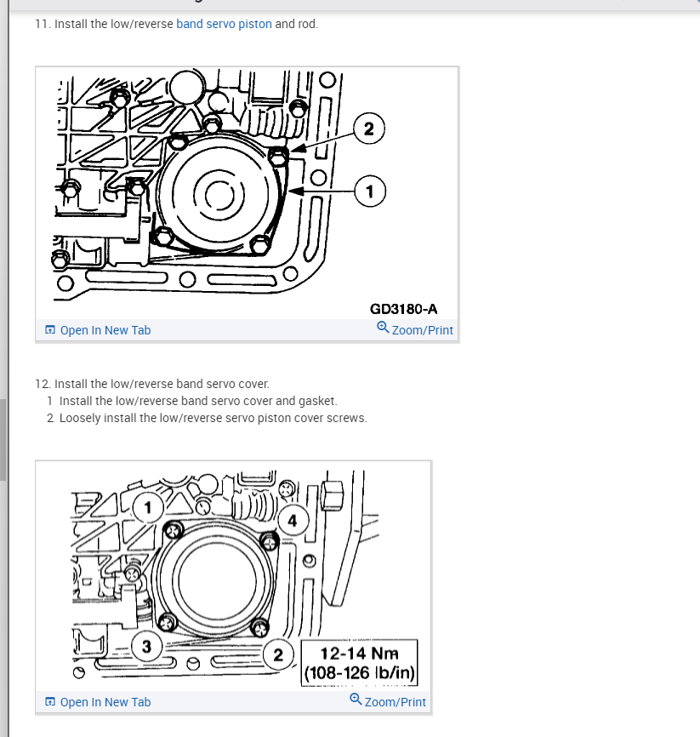Click the new-tab icon under diagram GD3180-A
The image size is (700, 737).
point(50,330)
